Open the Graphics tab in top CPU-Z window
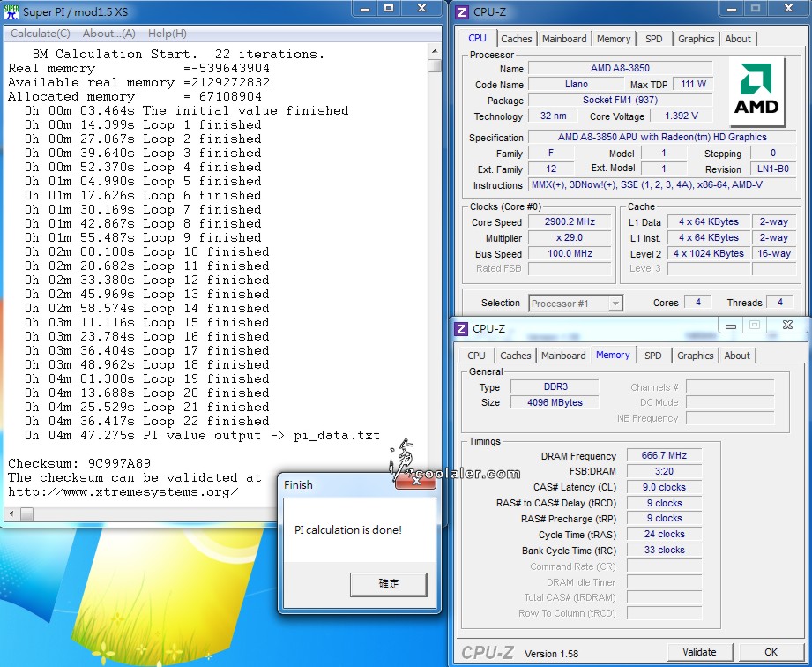The image size is (812, 667). (x=696, y=39)
